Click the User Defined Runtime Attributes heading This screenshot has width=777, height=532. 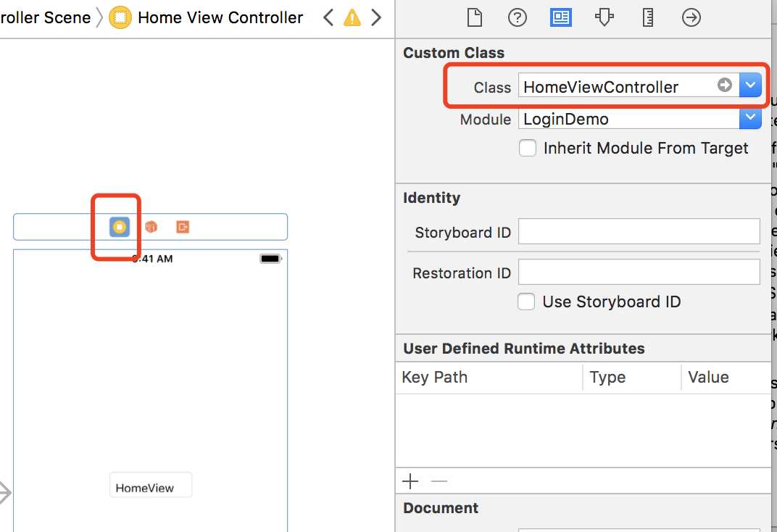[x=524, y=349]
